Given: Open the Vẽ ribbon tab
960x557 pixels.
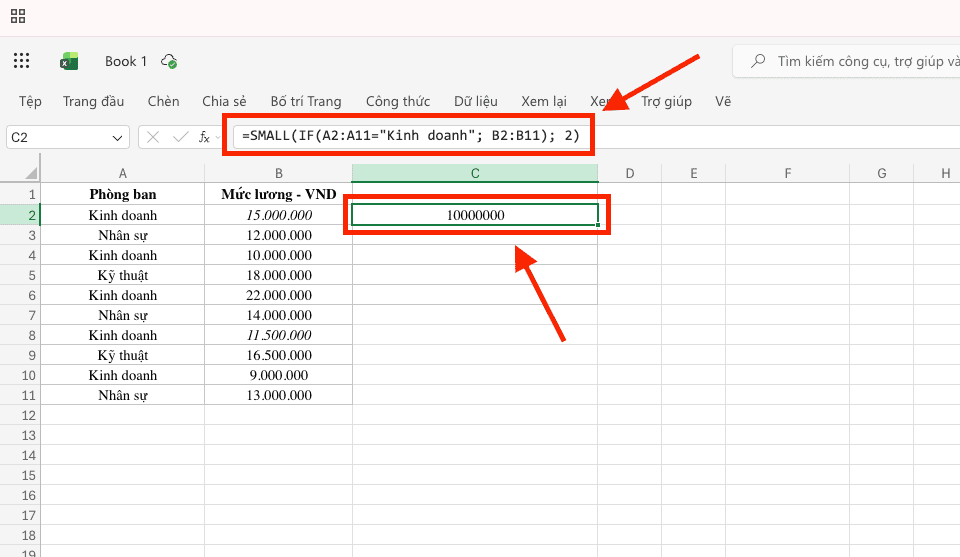Looking at the screenshot, I should pos(723,101).
